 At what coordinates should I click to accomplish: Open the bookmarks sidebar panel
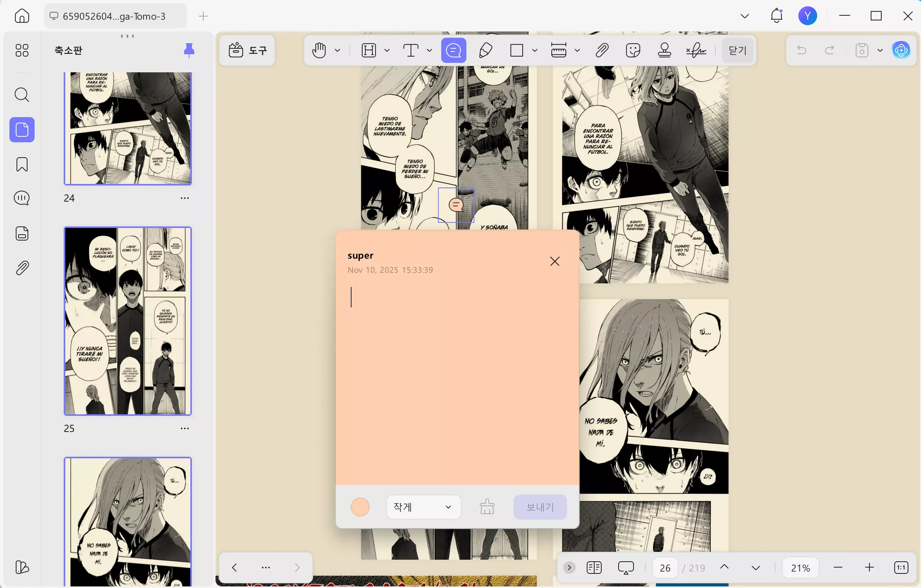[x=22, y=164]
